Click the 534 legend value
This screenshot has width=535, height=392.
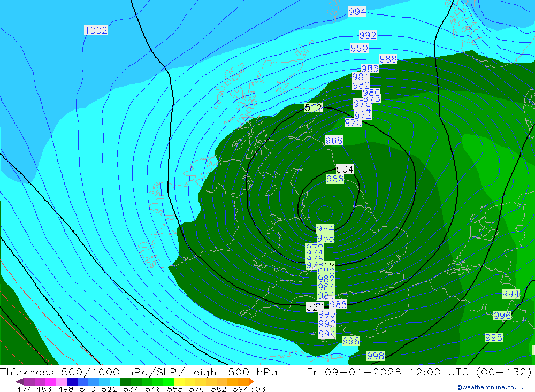[131, 389]
